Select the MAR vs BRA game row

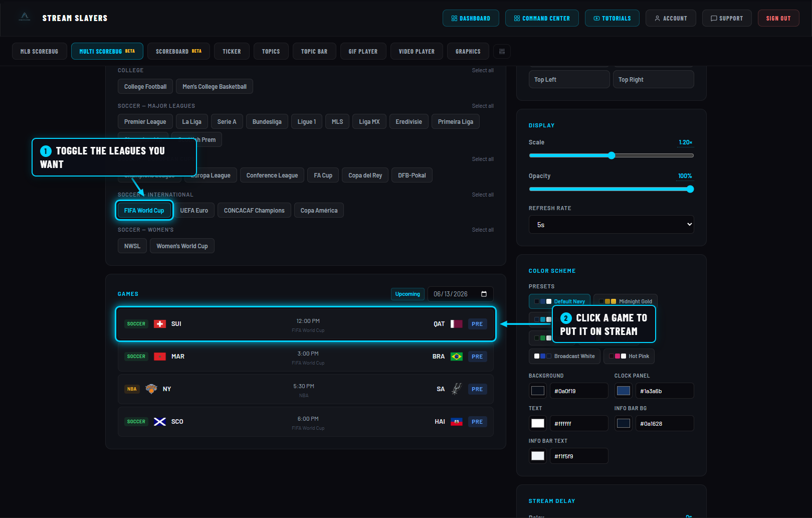point(306,357)
